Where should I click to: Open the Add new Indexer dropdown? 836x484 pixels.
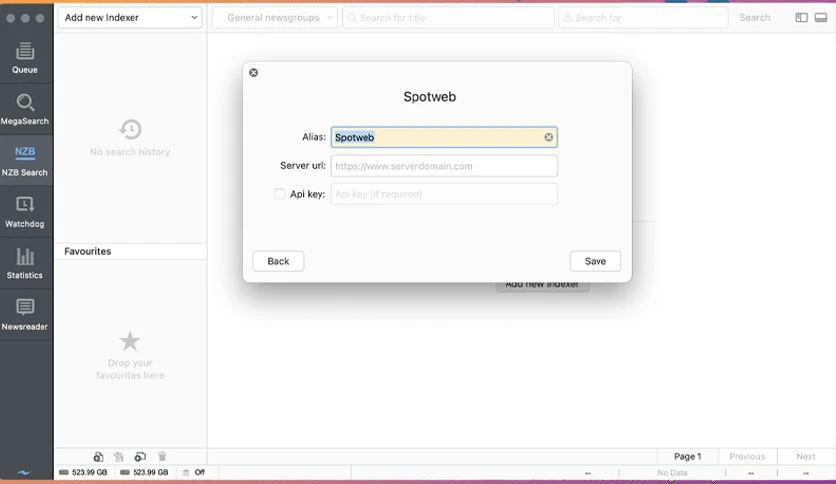[130, 18]
